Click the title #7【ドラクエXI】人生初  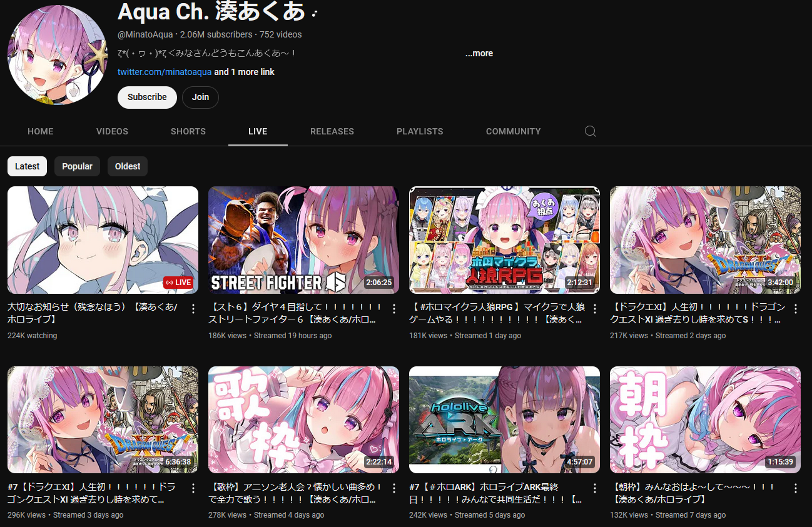pyautogui.click(x=92, y=493)
